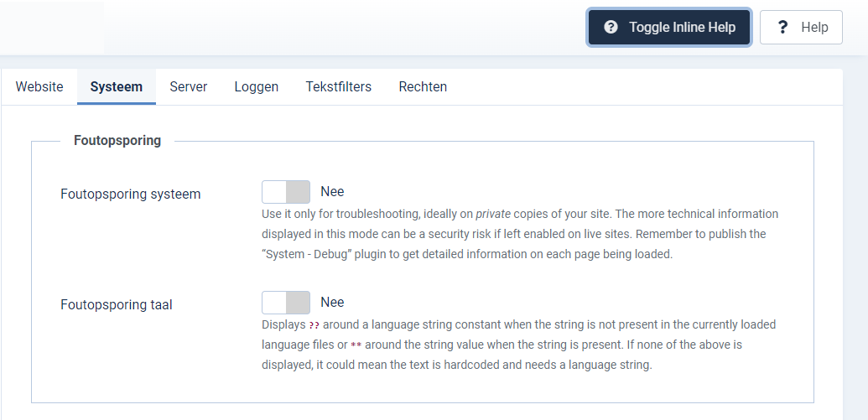The image size is (868, 420).
Task: Click the Foutopsporing systeem field label
Action: pos(131,194)
